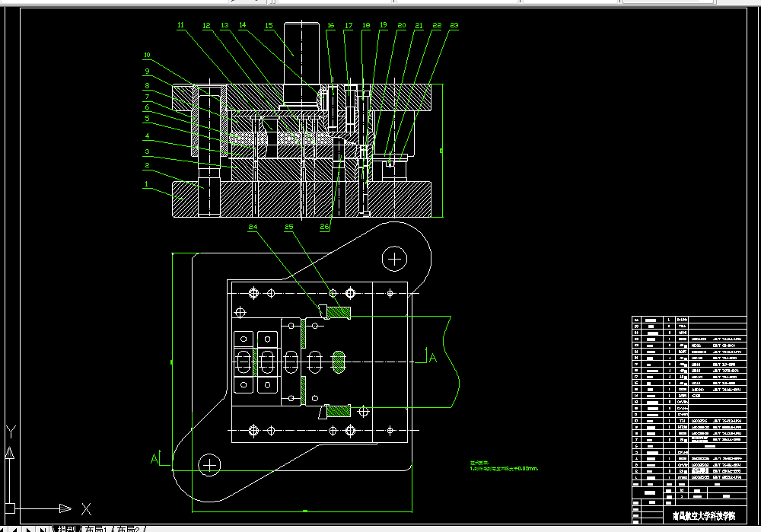The image size is (761, 532).
Task: Select part balloon number 24
Action: (x=253, y=227)
